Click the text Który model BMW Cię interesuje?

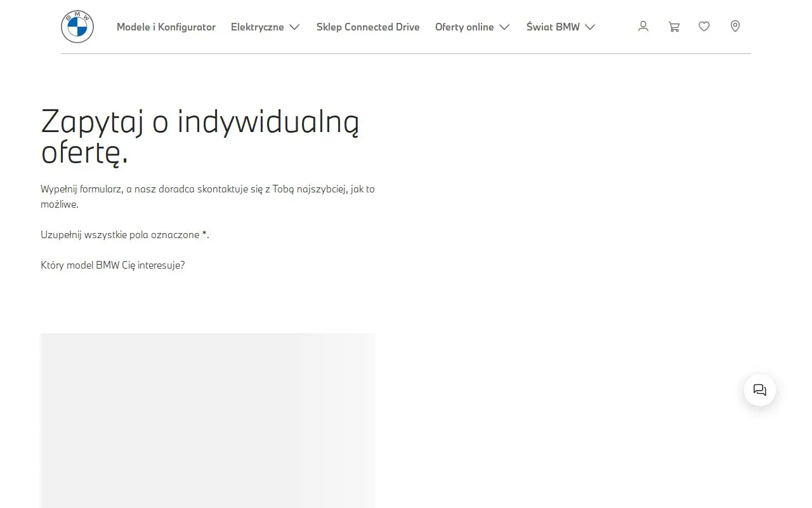113,265
